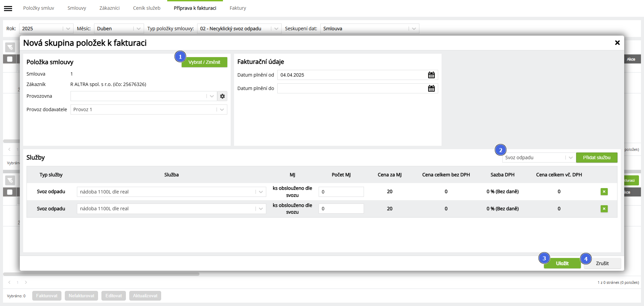Click the Počet MJ column header
Viewport: 644px width, 306px height.
[x=341, y=175]
